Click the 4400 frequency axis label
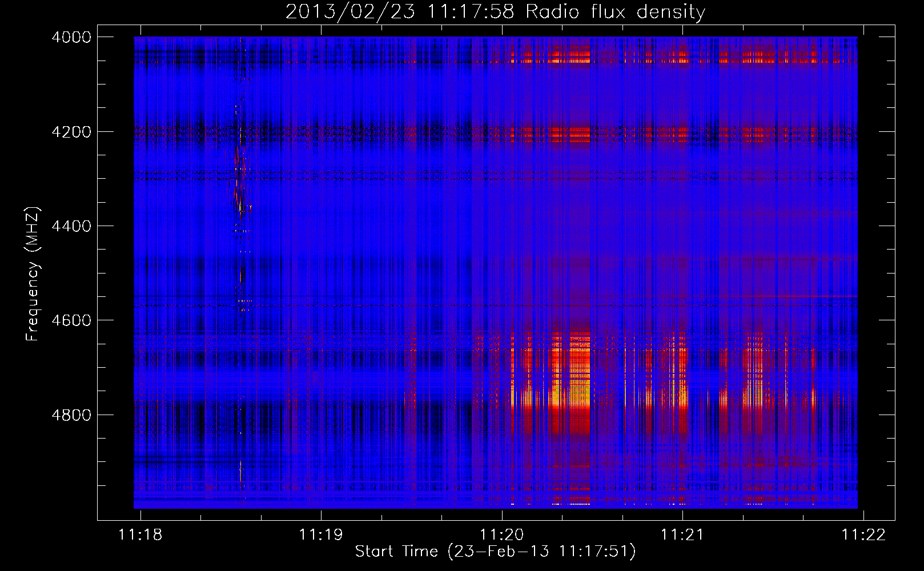Viewport: 924px width, 571px height. pos(71,226)
